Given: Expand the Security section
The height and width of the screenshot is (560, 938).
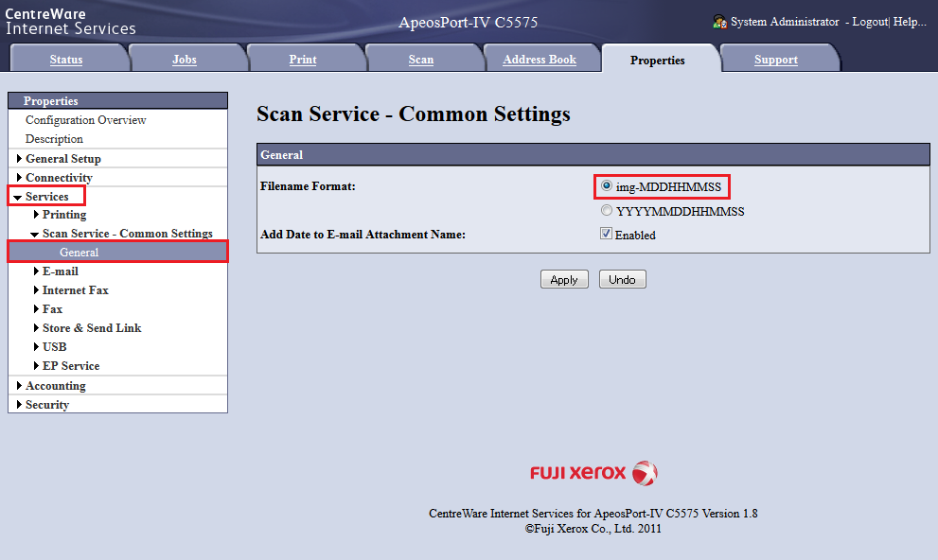Looking at the screenshot, I should [46, 404].
